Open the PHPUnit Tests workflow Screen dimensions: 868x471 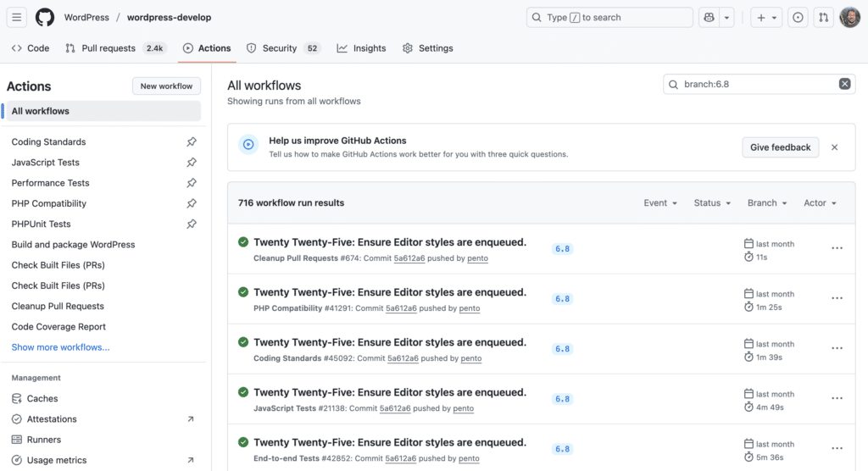(x=41, y=224)
